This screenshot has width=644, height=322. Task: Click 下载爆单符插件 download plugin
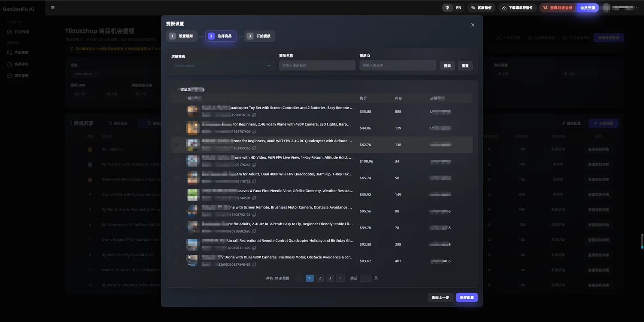517,8
